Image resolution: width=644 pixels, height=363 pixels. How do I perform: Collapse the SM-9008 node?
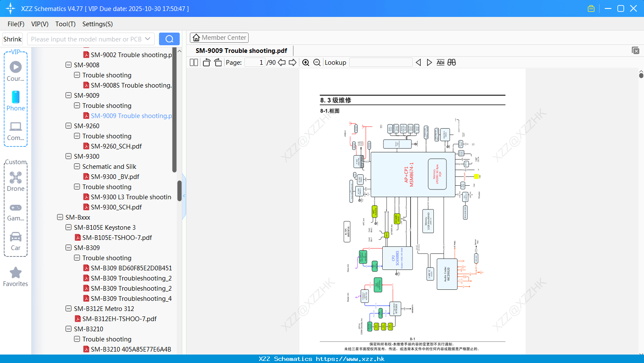tap(69, 65)
